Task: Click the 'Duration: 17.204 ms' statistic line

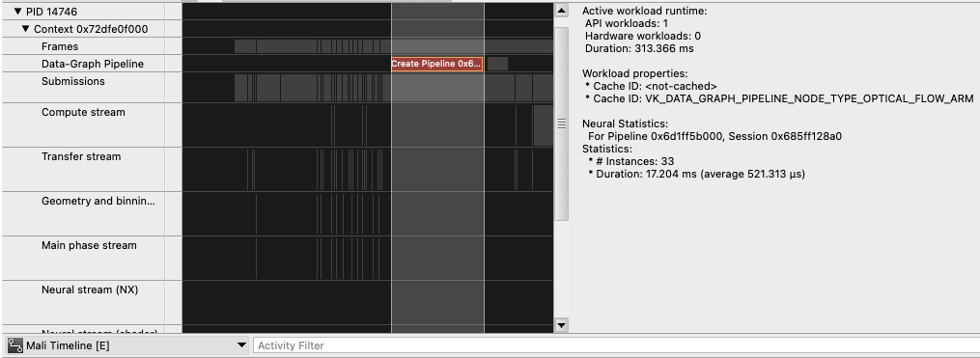Action: (x=697, y=174)
